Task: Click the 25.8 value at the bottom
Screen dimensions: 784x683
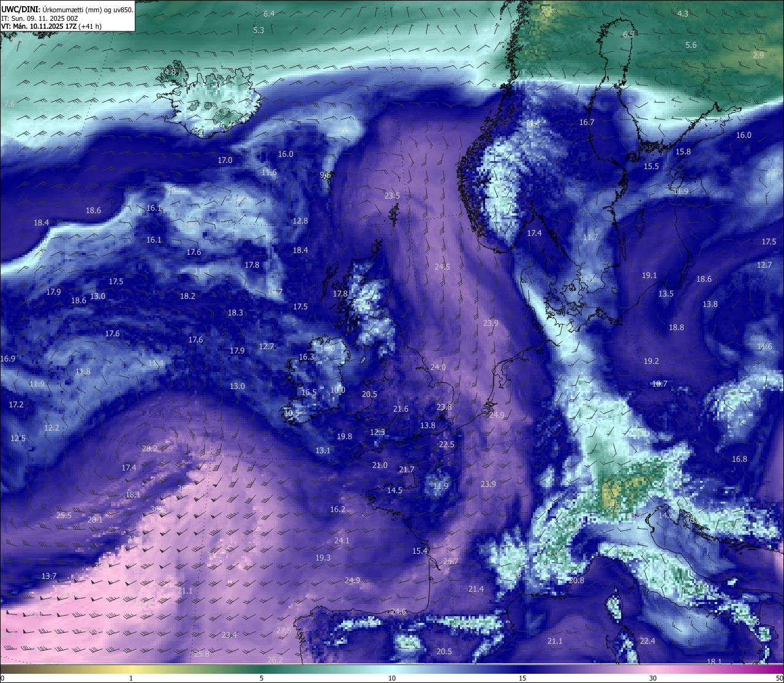Action: 202,654
